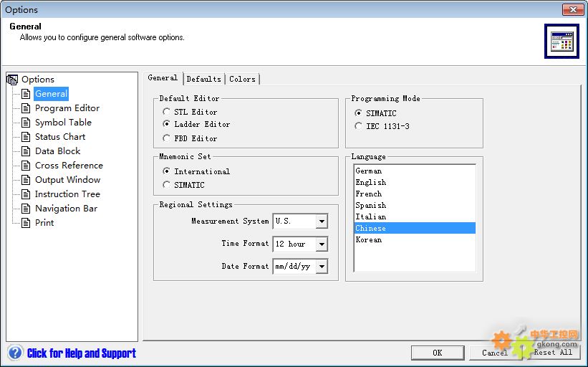Click the Program Editor page icon

click(x=26, y=108)
